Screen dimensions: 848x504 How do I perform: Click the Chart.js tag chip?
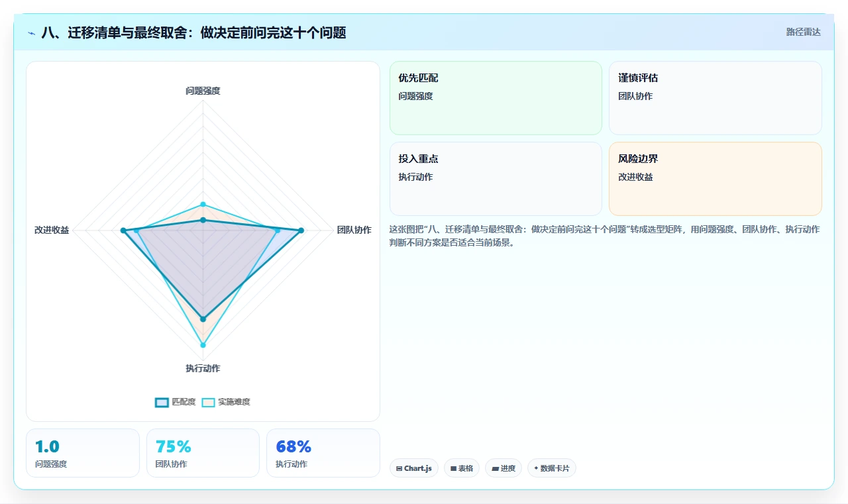(x=414, y=468)
